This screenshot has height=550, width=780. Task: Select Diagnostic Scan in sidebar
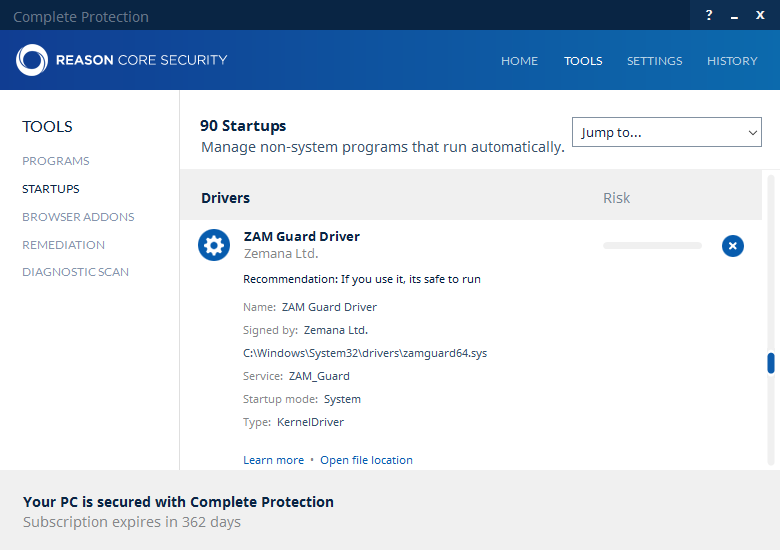pos(75,272)
